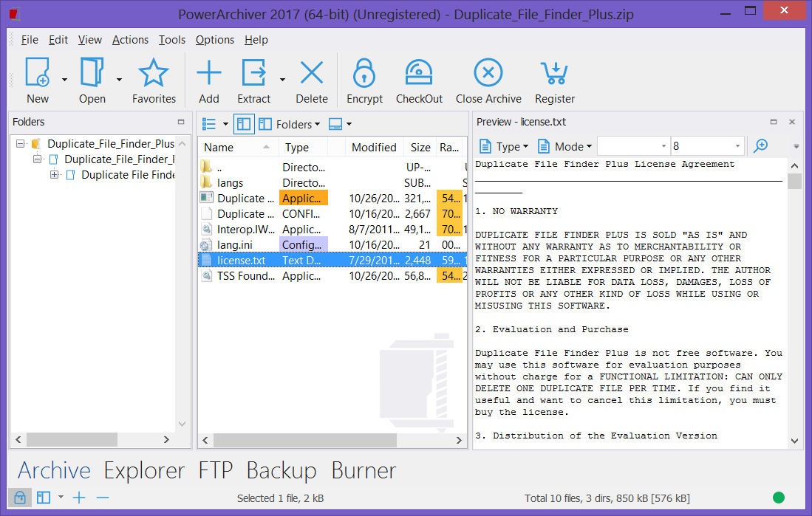Open the preview font name combo box

[633, 146]
